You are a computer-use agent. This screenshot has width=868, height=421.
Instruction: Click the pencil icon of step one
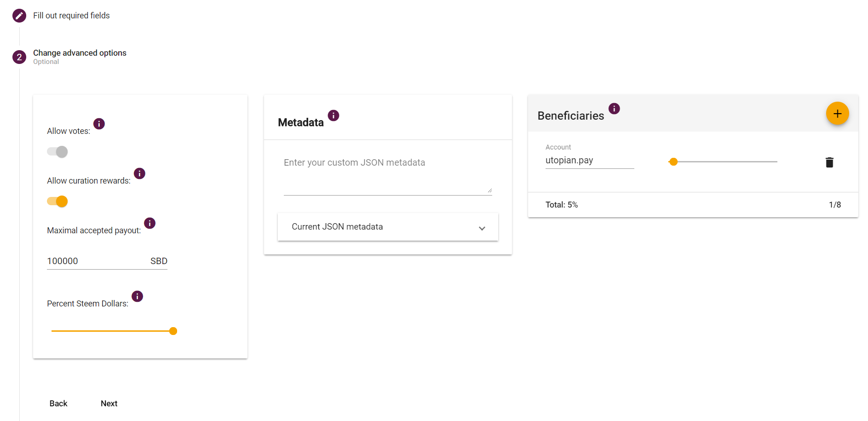(x=19, y=16)
